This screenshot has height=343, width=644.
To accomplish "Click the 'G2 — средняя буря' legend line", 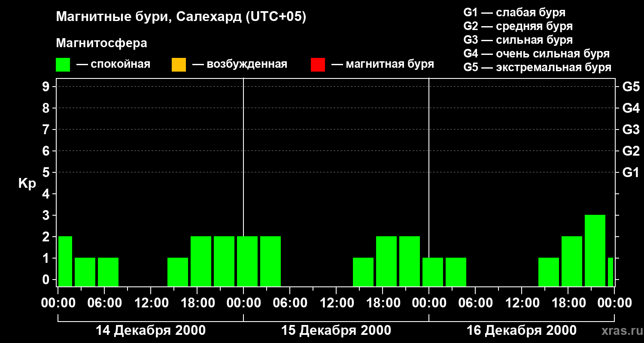I will tap(518, 26).
